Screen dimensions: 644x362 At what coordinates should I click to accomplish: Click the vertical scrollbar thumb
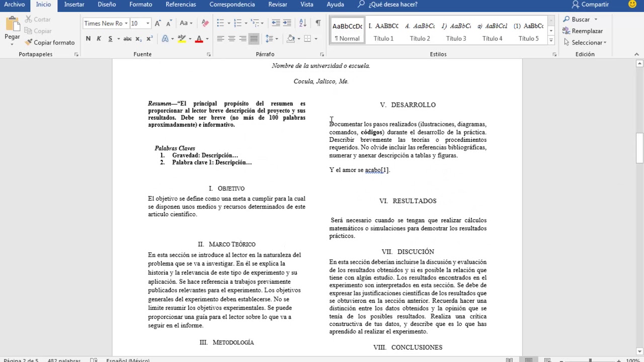[639, 148]
